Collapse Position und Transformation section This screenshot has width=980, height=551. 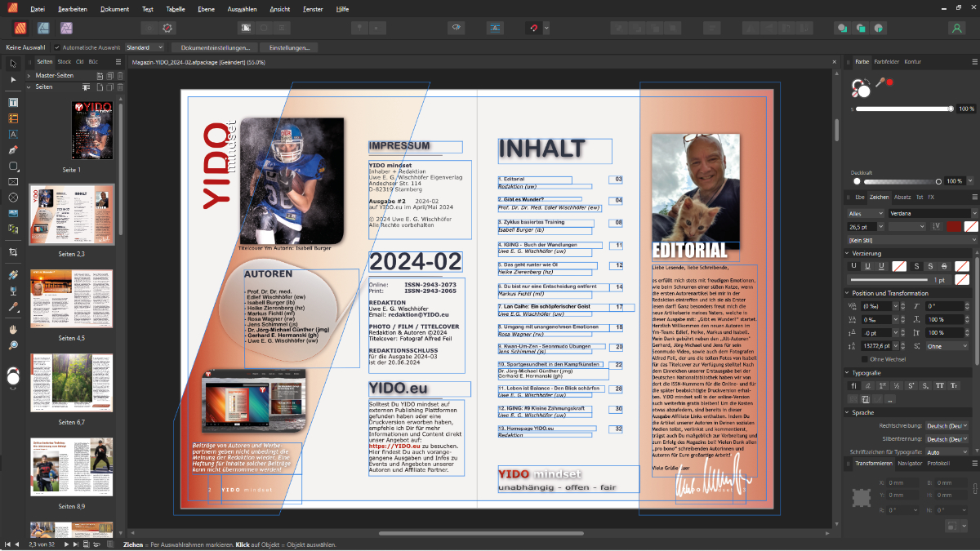click(846, 293)
